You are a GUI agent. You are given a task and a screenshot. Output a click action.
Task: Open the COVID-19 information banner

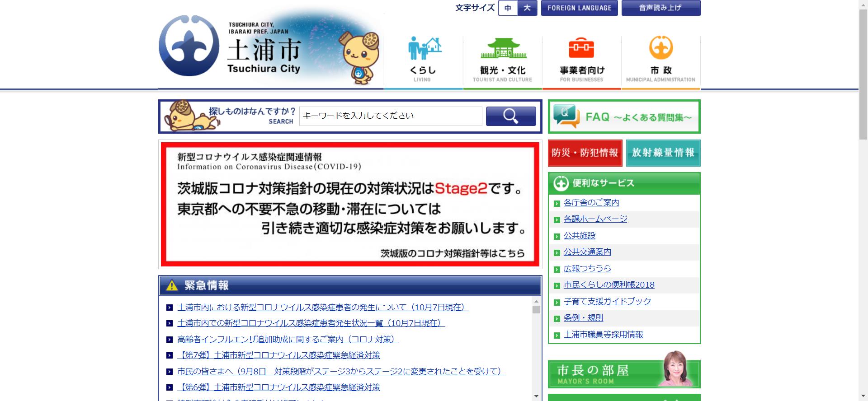350,204
